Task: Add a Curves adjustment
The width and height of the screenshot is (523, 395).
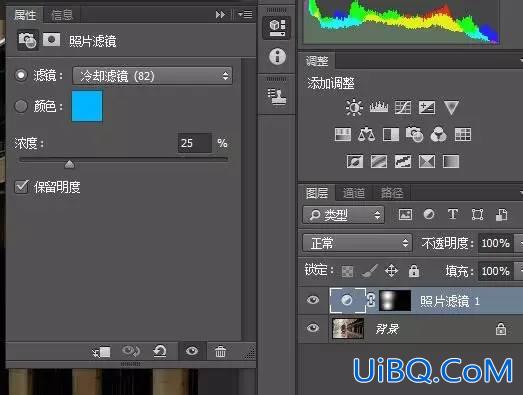Action: [403, 107]
